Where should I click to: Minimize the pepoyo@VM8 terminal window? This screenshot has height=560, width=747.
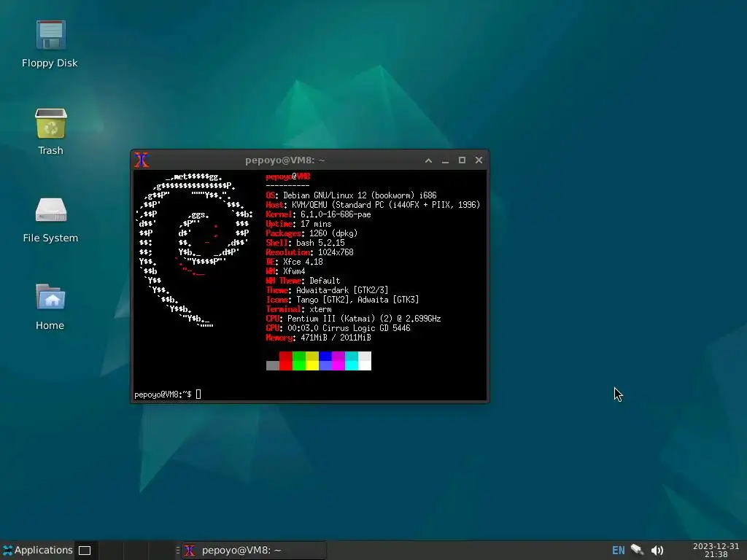point(445,160)
